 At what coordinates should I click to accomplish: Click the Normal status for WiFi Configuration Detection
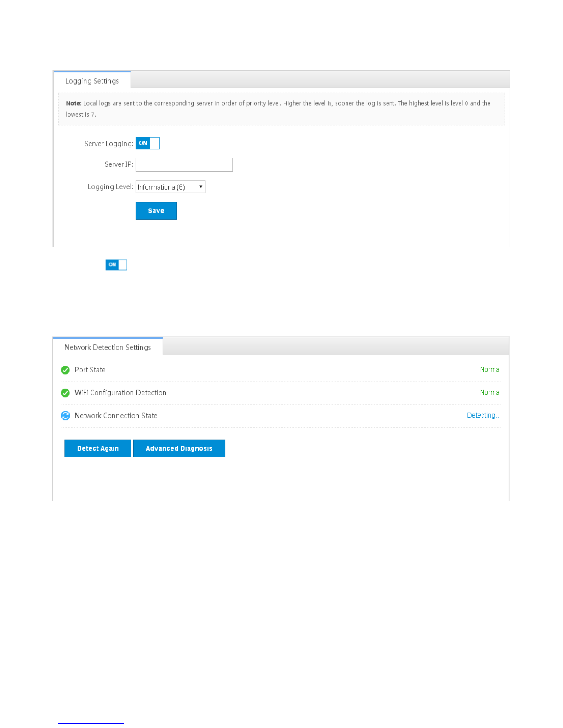[490, 392]
